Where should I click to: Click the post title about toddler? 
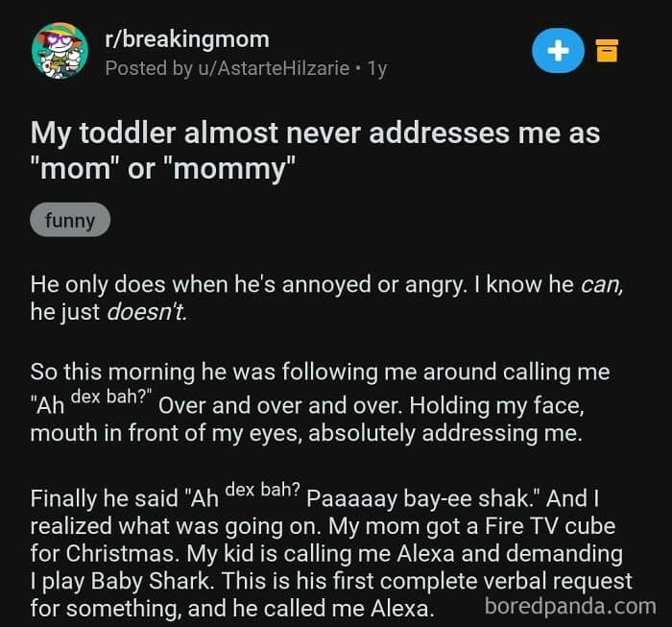coord(315,150)
